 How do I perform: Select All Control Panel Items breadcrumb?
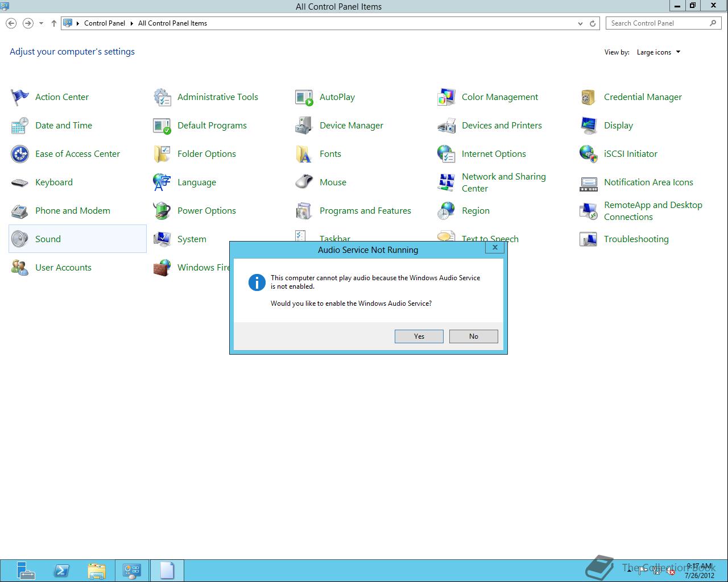pos(172,23)
